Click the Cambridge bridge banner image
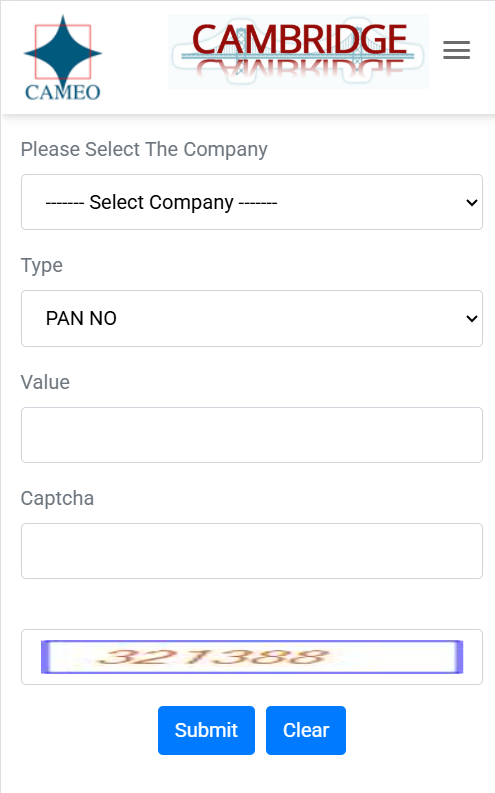Viewport: 495px width, 793px height. tap(298, 52)
